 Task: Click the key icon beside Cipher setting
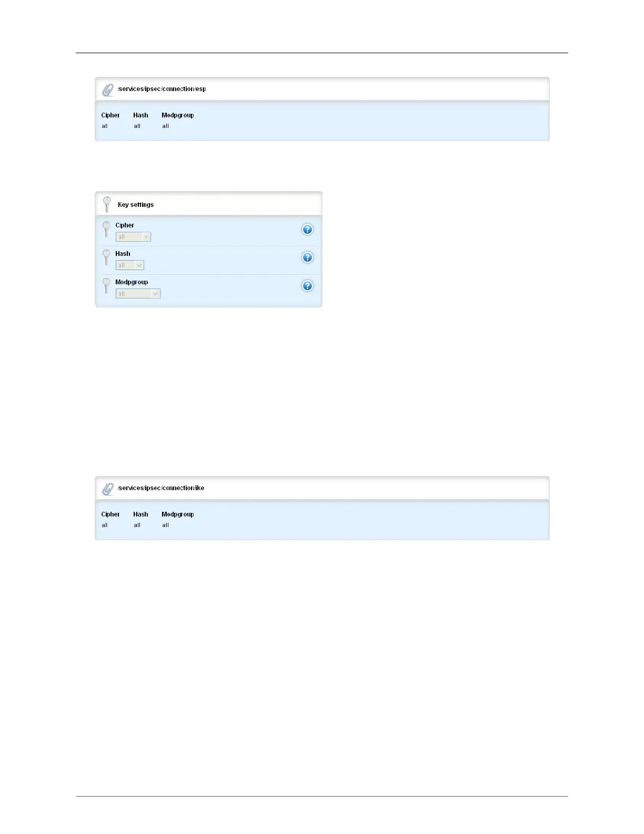[106, 229]
